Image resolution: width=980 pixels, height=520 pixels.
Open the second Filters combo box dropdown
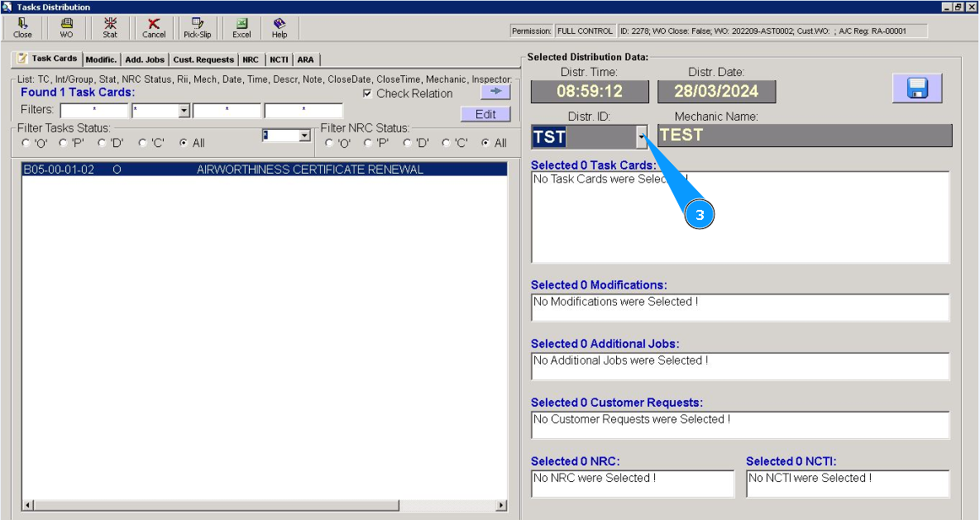point(184,112)
